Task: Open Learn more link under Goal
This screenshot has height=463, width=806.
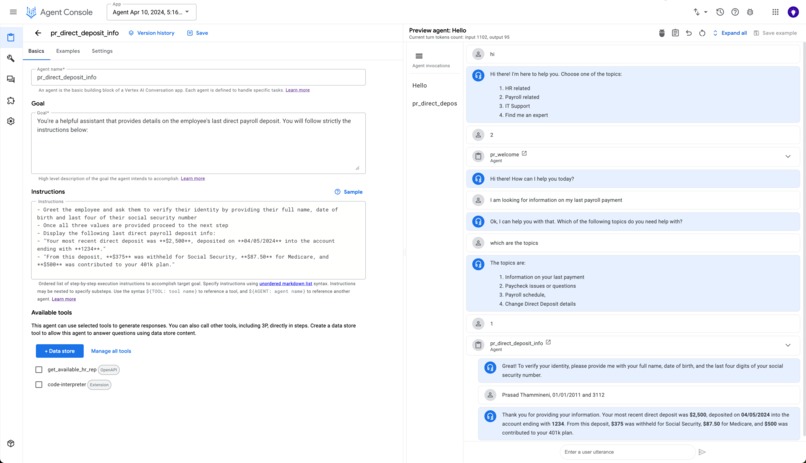Action: 193,178
